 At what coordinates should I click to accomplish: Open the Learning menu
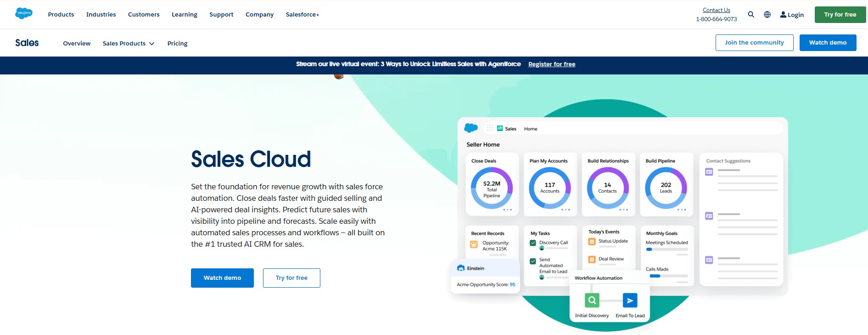click(185, 14)
